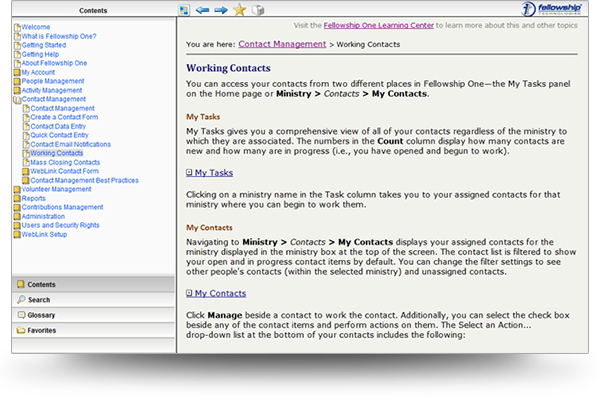Image resolution: width=600 pixels, height=399 pixels.
Task: Click page icon beside Getting Started
Action: pyautogui.click(x=17, y=45)
